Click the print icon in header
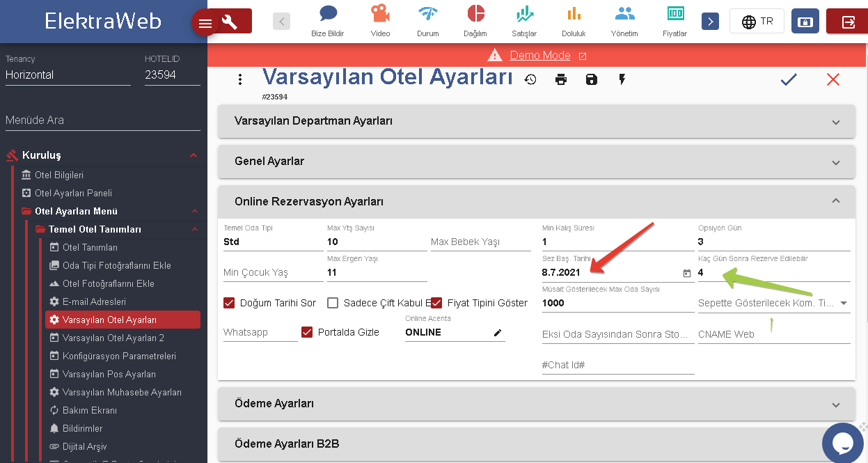This screenshot has height=463, width=868. click(x=561, y=79)
